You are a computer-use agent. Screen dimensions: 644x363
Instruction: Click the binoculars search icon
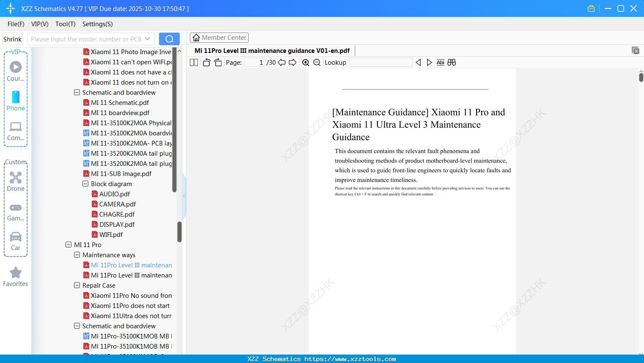[452, 63]
